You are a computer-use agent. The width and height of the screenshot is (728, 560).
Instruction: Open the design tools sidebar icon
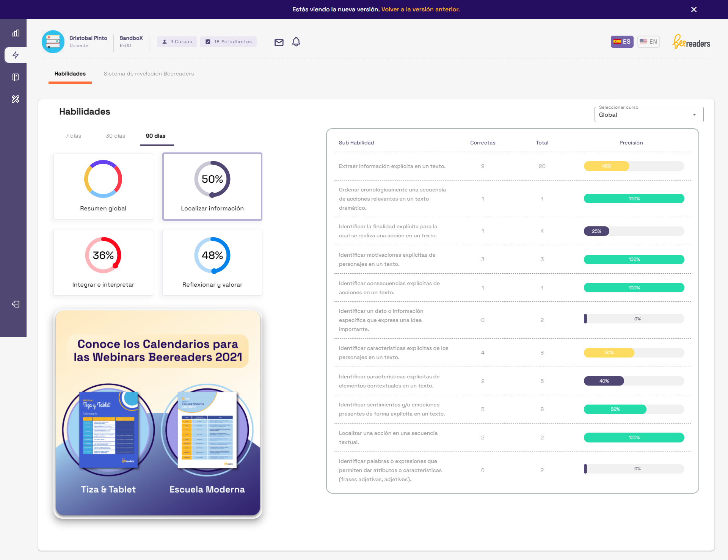pyautogui.click(x=16, y=99)
